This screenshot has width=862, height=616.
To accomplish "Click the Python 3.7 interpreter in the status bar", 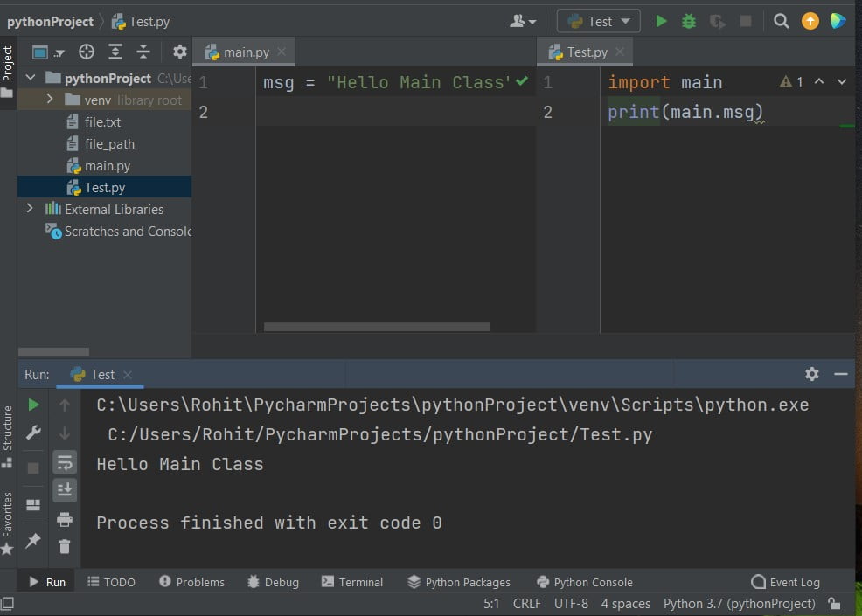I will point(739,603).
